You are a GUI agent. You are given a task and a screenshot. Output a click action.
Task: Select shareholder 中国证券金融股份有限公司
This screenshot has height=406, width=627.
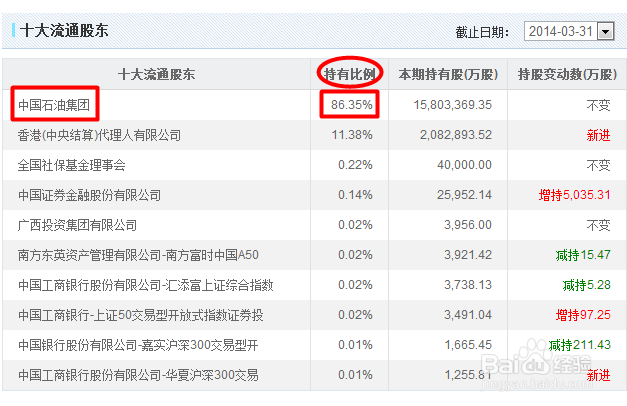pos(90,195)
